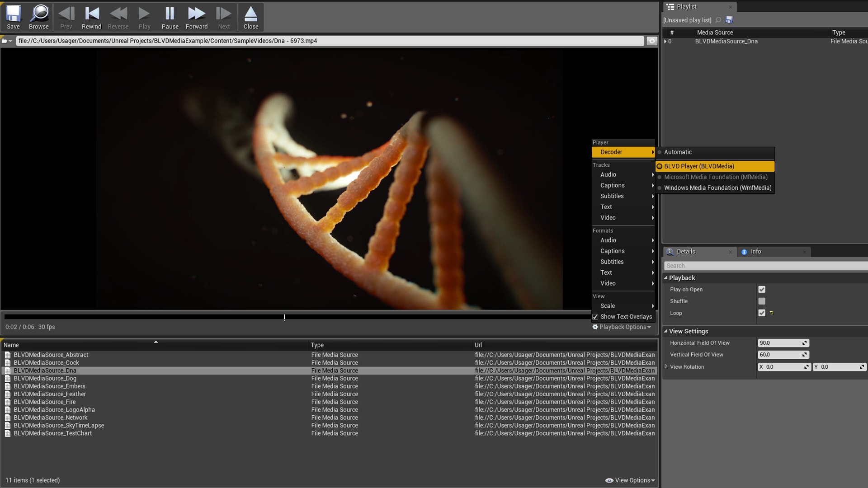Screen dimensions: 868x488
Task: Sort by Name column header
Action: coord(155,345)
